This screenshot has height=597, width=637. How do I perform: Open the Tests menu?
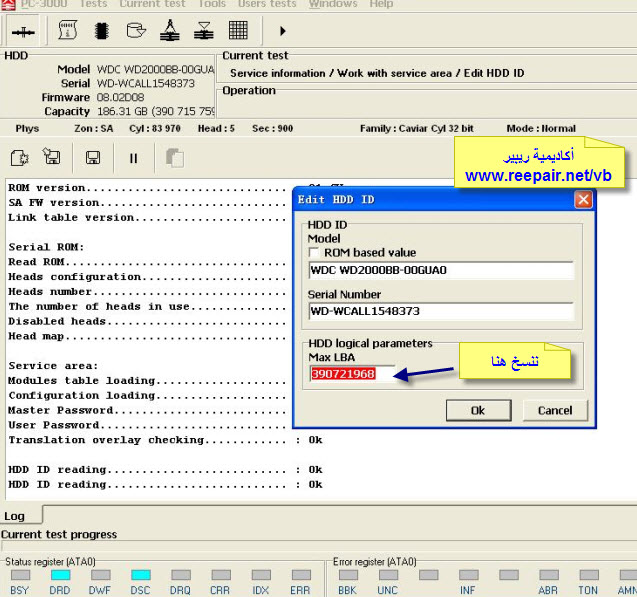[93, 4]
